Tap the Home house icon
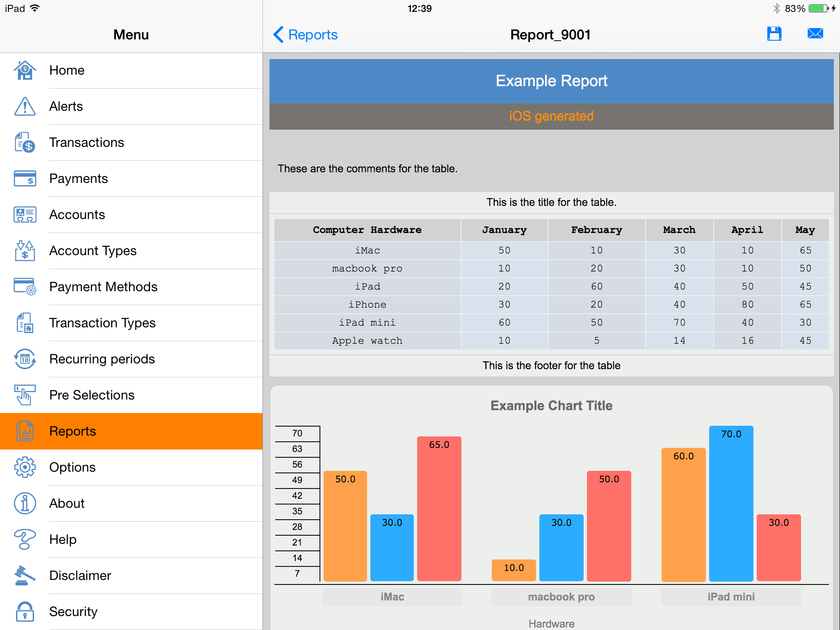The height and width of the screenshot is (630, 840). pos(25,70)
